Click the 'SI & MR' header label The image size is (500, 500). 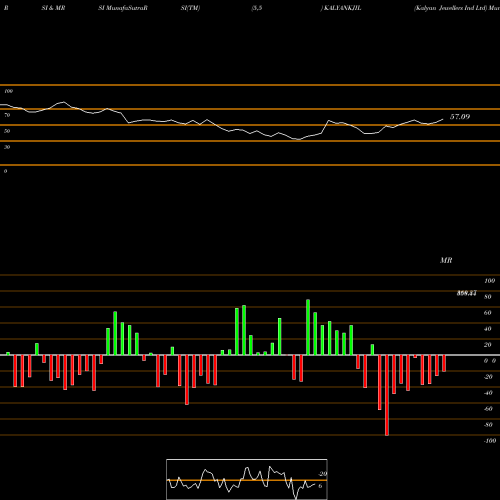coord(53,8)
